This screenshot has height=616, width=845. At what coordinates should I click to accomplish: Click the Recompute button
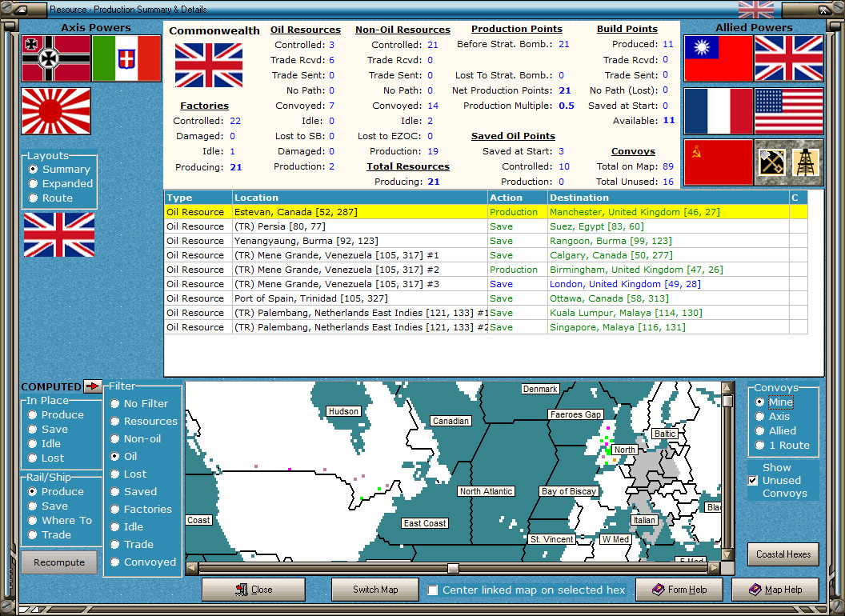pyautogui.click(x=59, y=562)
